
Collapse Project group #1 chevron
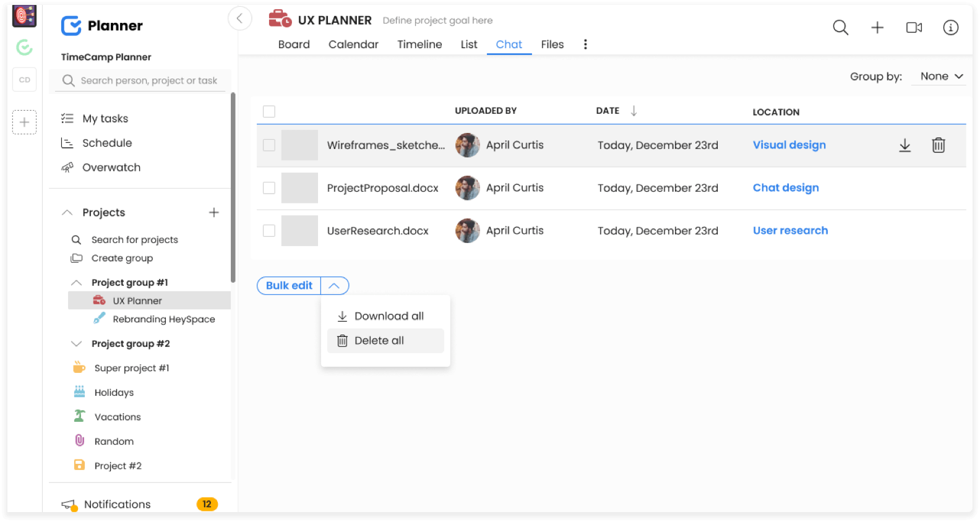[76, 283]
